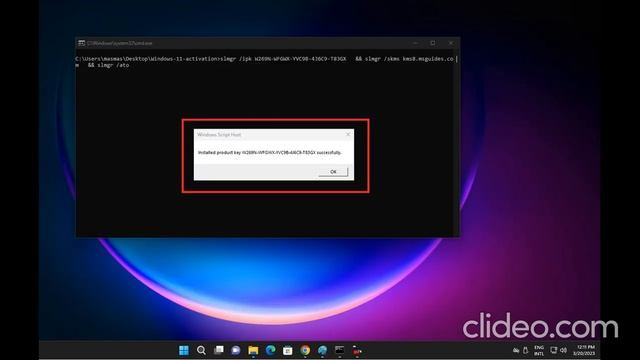The height and width of the screenshot is (360, 640).
Task: Open the Chat app on the taskbar
Action: (236, 350)
